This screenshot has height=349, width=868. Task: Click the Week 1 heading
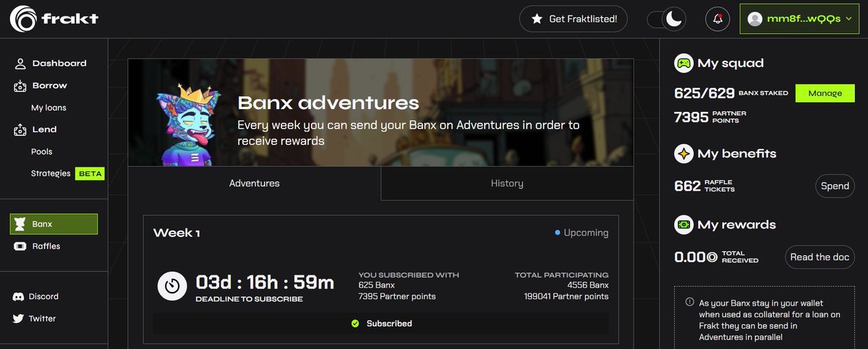pos(176,233)
